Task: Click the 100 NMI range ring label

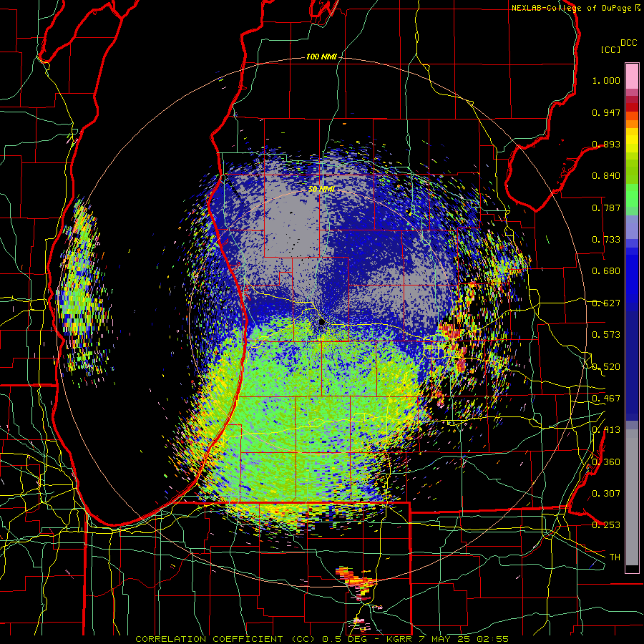Action: click(x=321, y=57)
